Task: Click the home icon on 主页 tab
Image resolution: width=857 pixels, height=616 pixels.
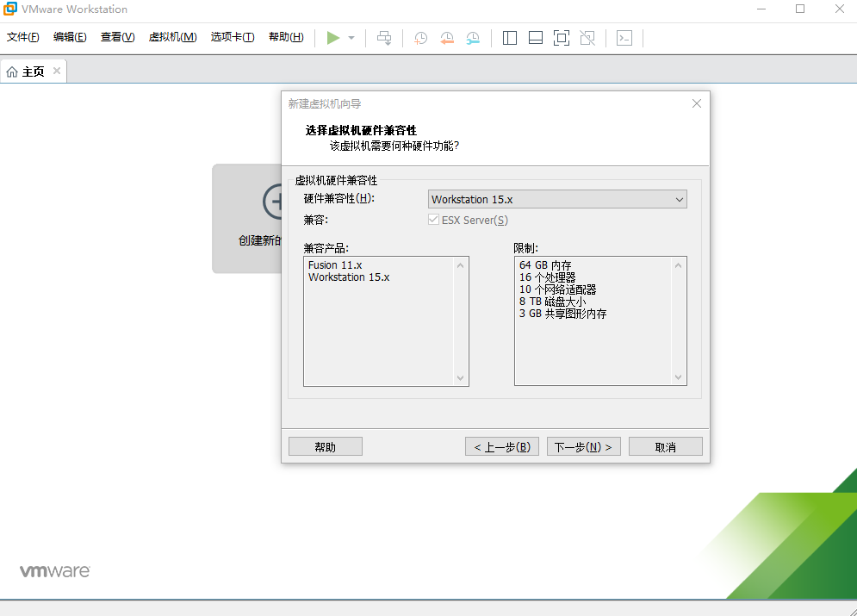Action: [12, 72]
